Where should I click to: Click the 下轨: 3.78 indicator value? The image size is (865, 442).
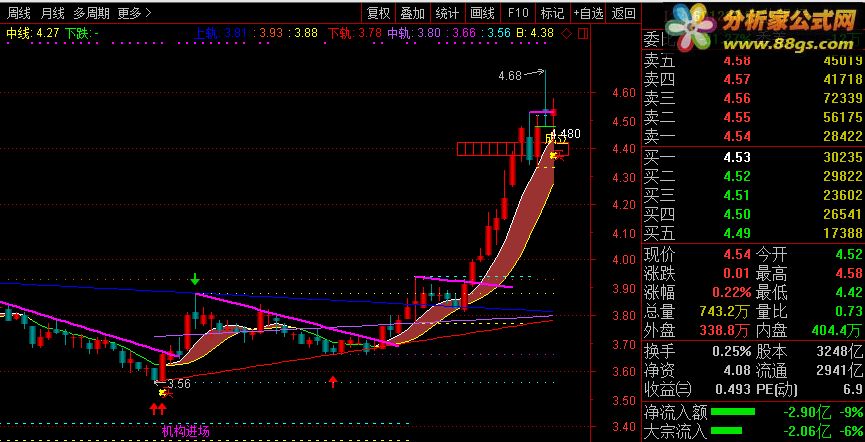pos(355,34)
